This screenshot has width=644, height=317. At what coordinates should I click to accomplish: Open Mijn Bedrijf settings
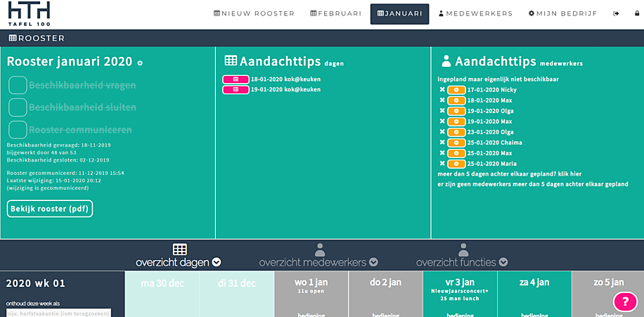[x=562, y=13]
